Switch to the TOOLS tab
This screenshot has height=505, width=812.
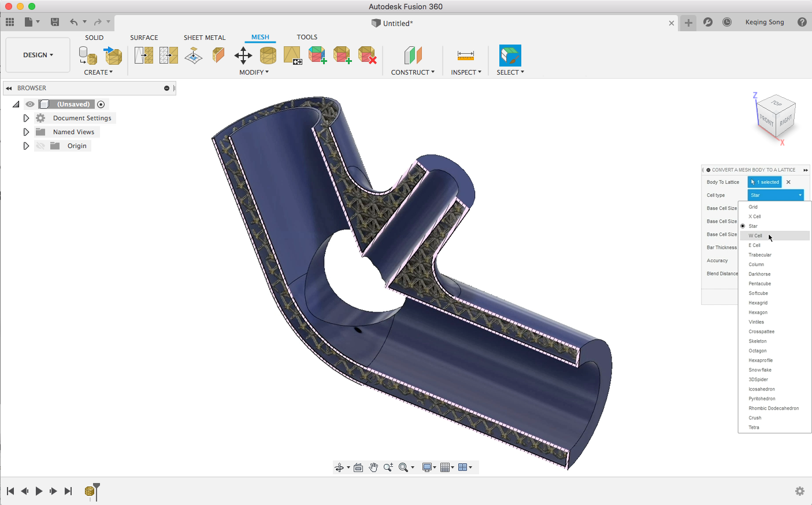[x=307, y=37]
